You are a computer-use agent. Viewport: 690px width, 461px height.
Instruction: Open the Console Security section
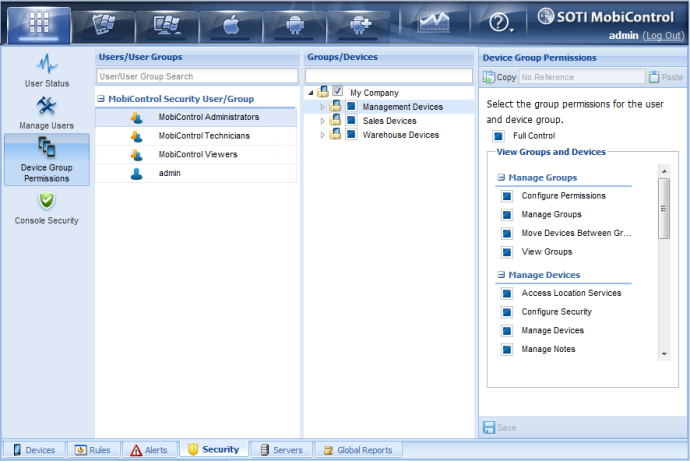point(47,209)
